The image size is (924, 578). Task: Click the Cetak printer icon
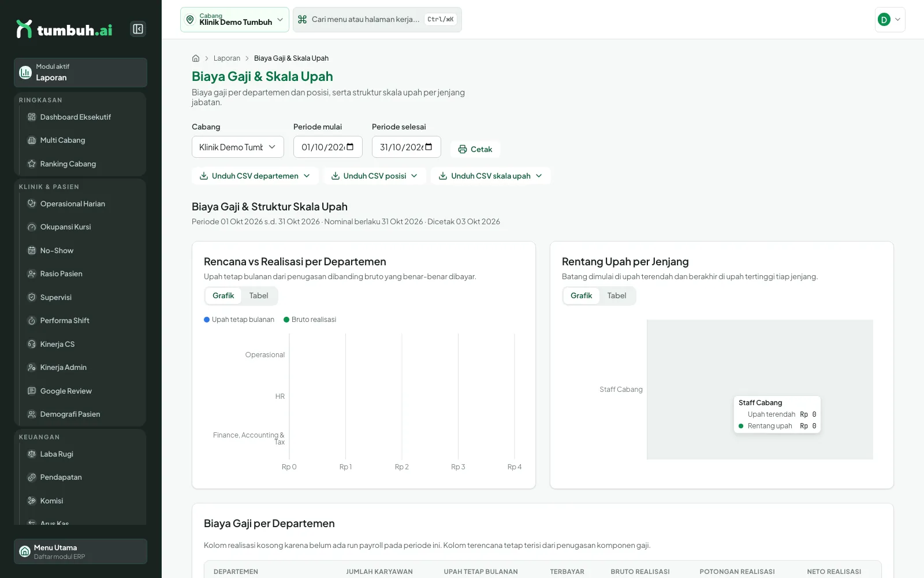click(463, 149)
